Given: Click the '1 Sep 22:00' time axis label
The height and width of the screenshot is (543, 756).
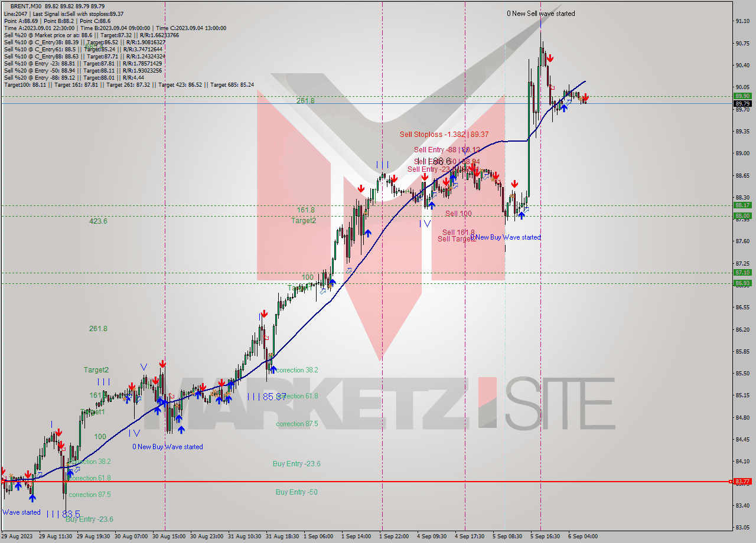Looking at the screenshot, I should 394,537.
